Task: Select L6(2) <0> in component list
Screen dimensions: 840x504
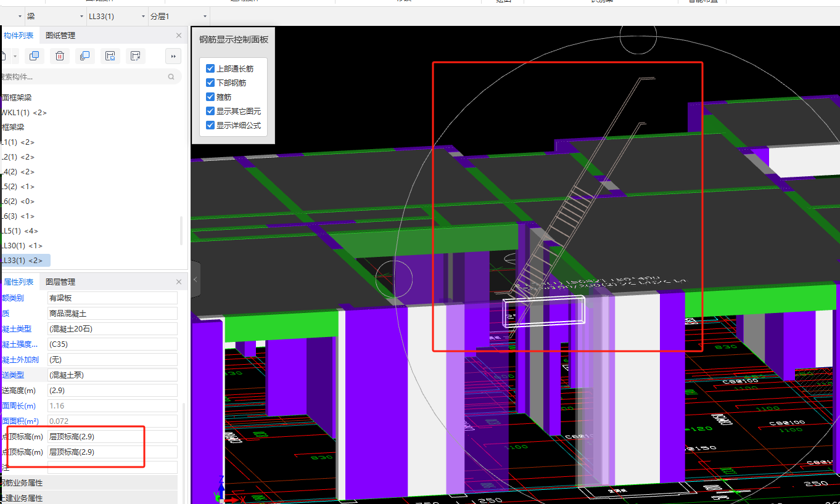Action: 18,201
